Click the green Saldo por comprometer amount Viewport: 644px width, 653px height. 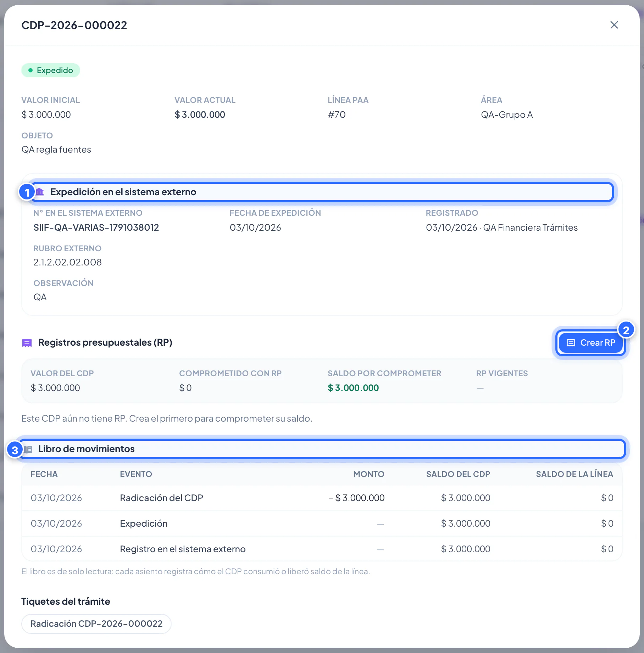[x=353, y=388]
